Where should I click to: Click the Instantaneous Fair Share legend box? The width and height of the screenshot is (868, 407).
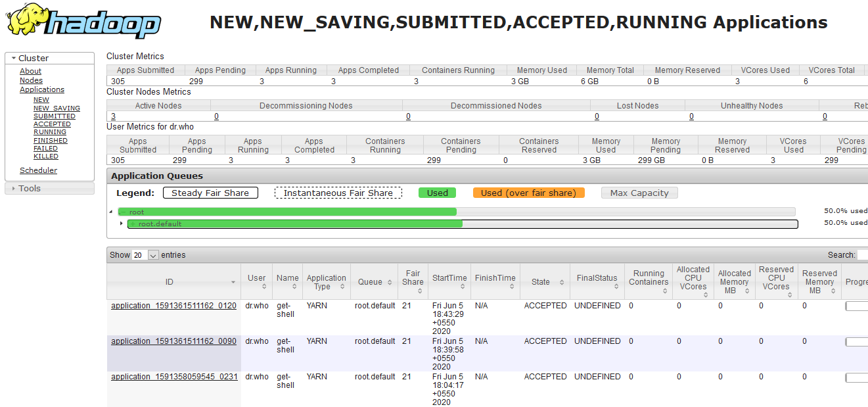[338, 193]
